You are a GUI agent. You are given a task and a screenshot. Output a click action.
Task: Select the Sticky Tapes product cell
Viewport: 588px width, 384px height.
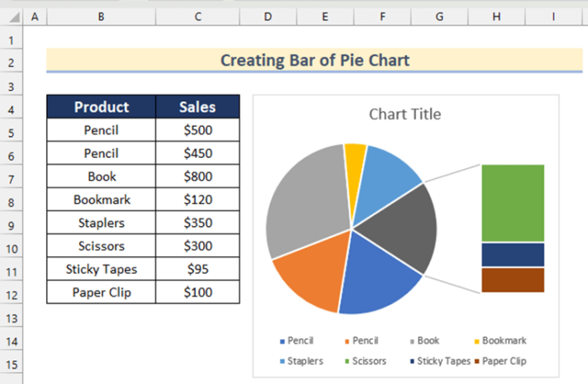pos(102,270)
